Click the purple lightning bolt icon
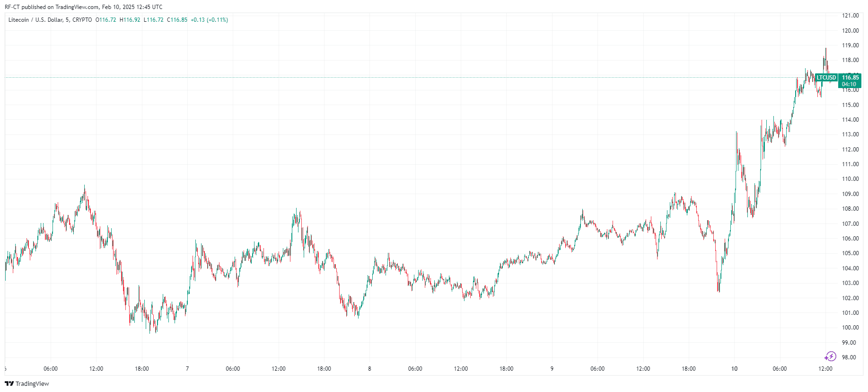The height and width of the screenshot is (392, 868). [x=830, y=356]
